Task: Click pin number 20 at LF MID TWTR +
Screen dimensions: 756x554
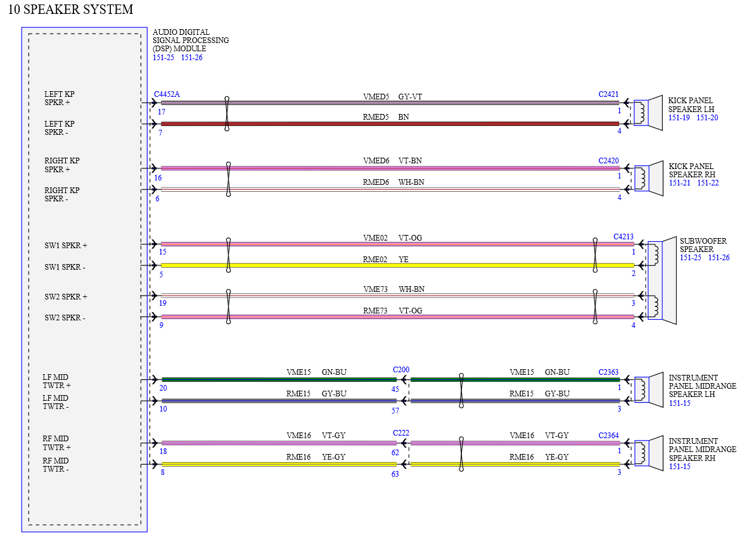Action: (163, 387)
